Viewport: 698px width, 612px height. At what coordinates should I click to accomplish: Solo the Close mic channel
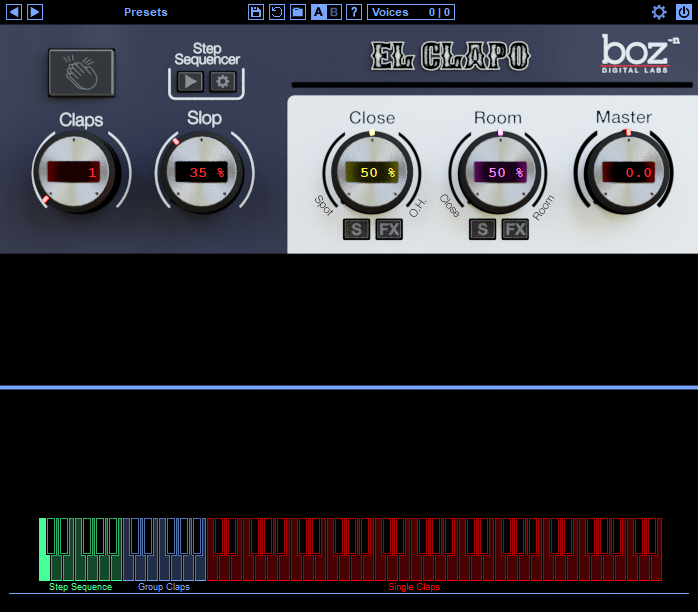click(356, 230)
